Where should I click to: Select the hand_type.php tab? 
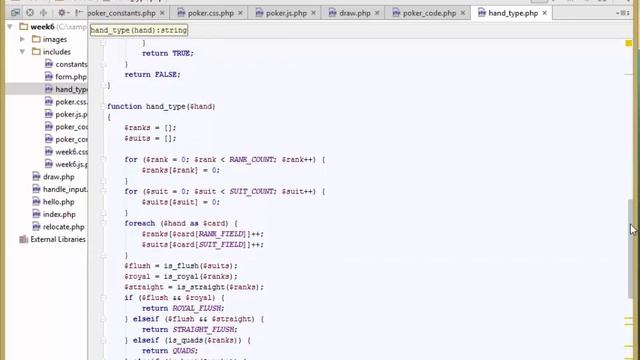(513, 13)
